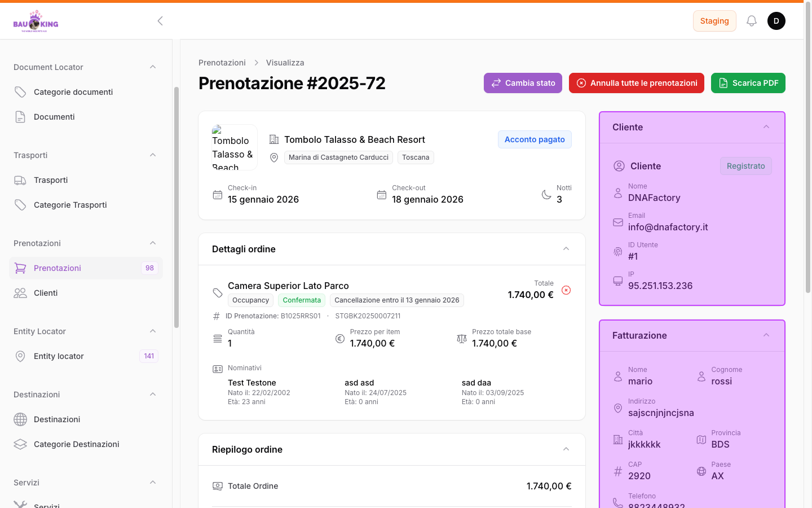Collapse the sidebar with the arrow icon
812x508 pixels.
click(x=160, y=21)
